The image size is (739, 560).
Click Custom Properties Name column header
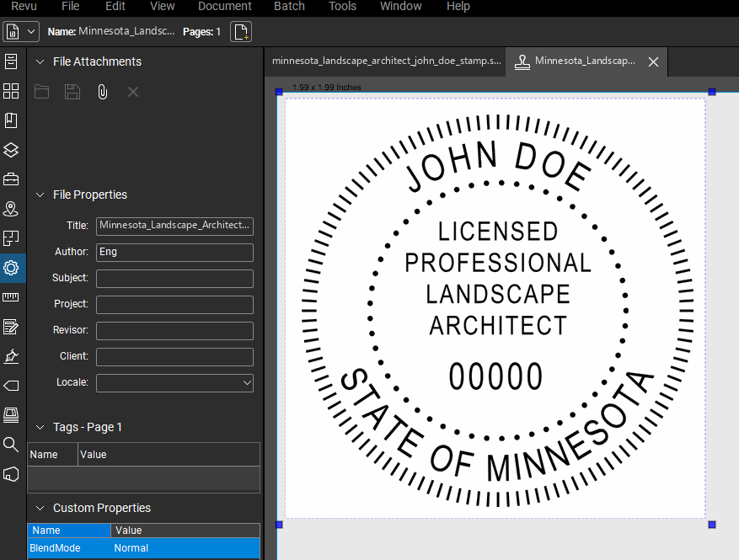(x=69, y=531)
